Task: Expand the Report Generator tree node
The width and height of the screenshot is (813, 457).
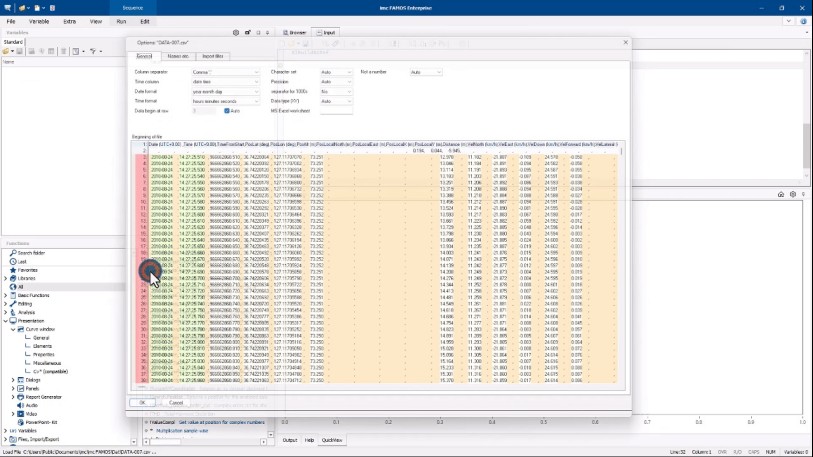Action: coord(13,397)
